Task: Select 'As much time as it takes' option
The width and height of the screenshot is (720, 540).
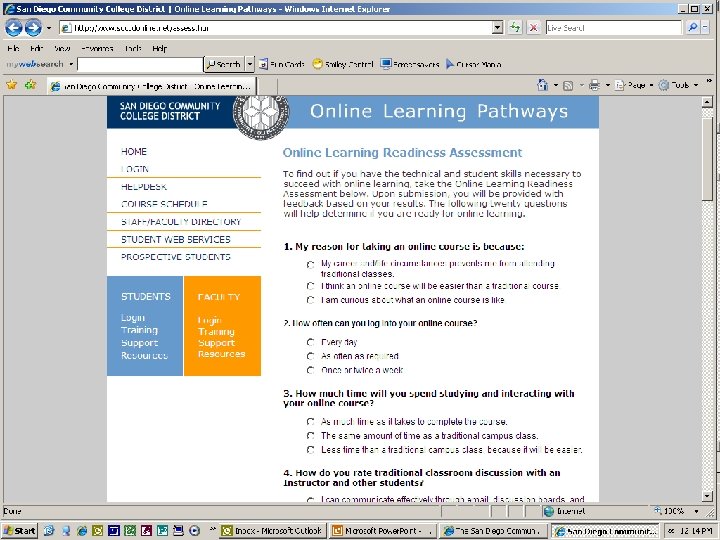Action: pyautogui.click(x=311, y=422)
